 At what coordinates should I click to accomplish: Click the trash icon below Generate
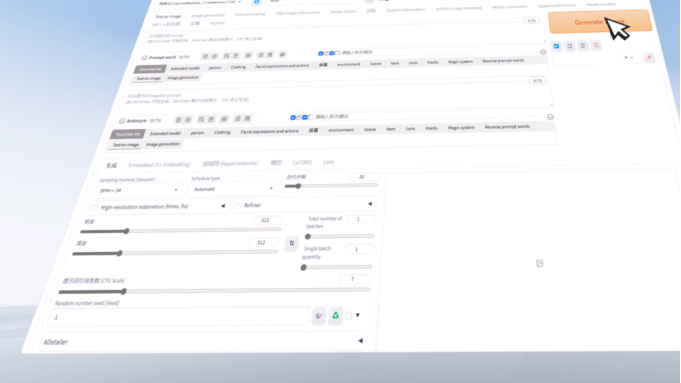tap(583, 46)
